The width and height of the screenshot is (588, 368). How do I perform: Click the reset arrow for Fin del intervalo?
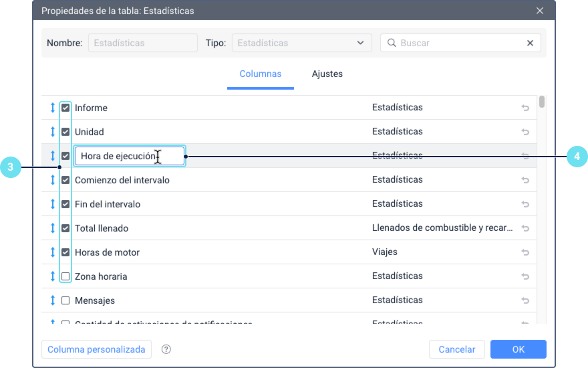(525, 204)
